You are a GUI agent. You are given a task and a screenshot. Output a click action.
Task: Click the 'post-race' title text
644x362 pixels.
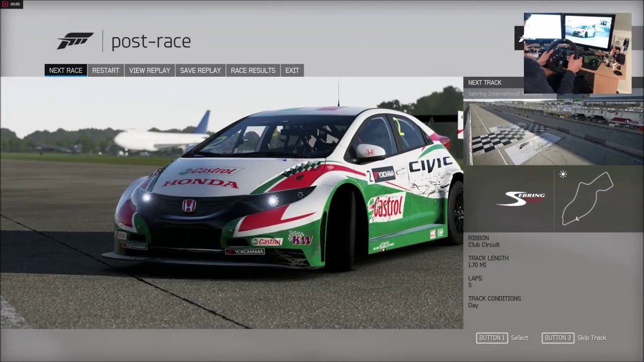(151, 42)
